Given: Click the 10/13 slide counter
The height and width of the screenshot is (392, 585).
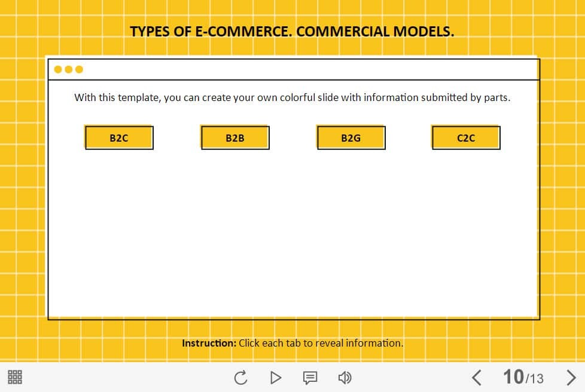Looking at the screenshot, I should coord(523,377).
